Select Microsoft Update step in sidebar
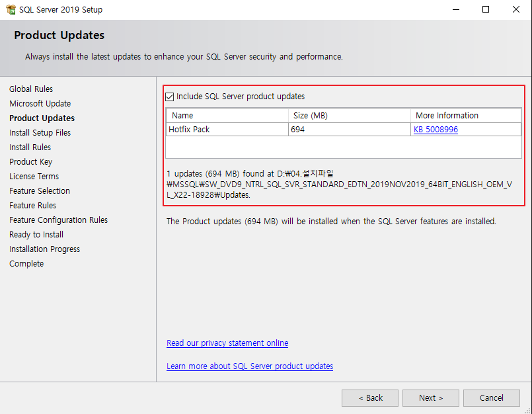 [40, 104]
